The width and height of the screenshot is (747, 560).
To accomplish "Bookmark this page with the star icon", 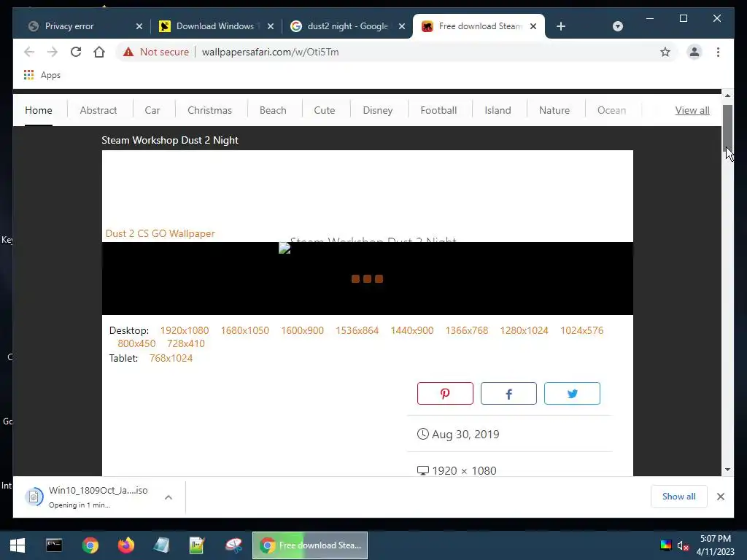I will [x=665, y=52].
